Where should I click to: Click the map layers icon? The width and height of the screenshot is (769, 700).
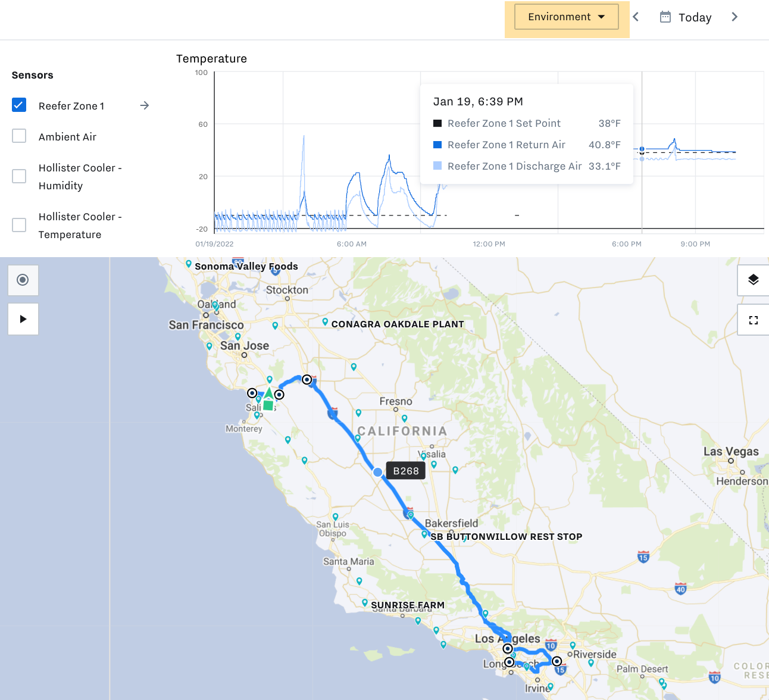tap(753, 280)
